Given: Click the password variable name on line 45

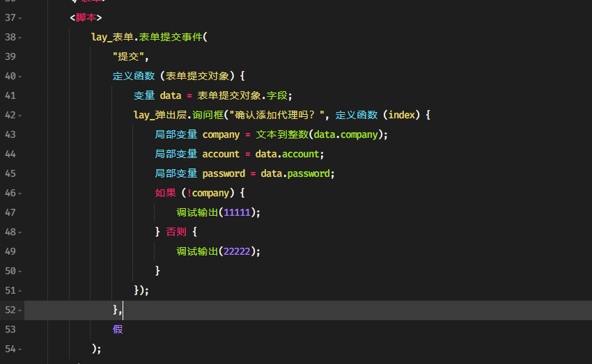Looking at the screenshot, I should click(224, 173).
